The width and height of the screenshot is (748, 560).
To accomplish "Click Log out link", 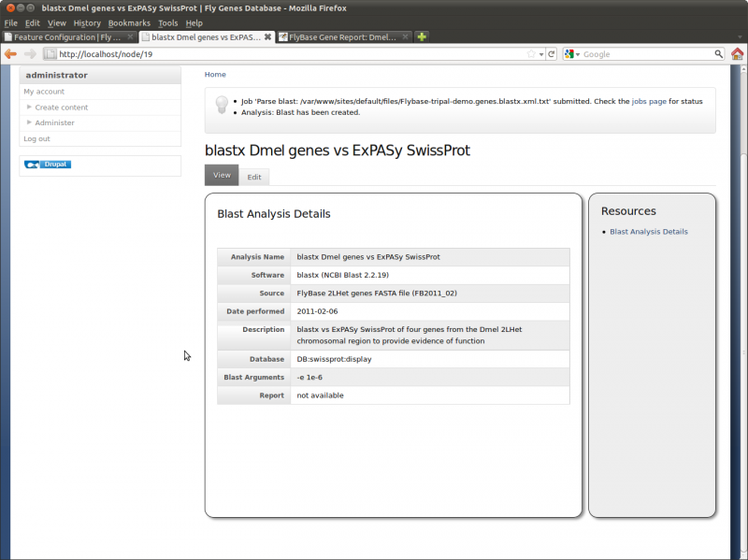I will [36, 138].
